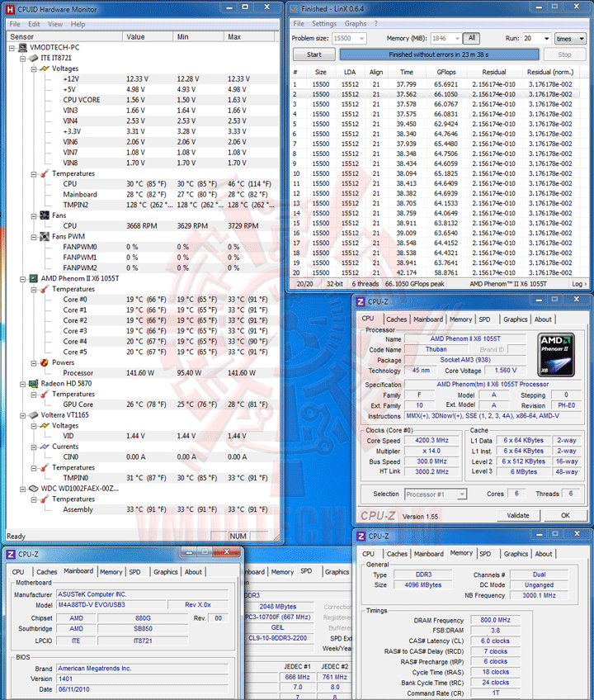The height and width of the screenshot is (700, 594).
Task: Collapse the VMODTECH-PC root node
Action: click(x=12, y=48)
